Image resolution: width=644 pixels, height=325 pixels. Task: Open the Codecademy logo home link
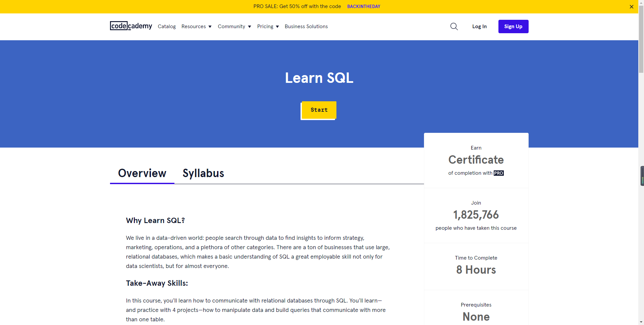click(131, 26)
